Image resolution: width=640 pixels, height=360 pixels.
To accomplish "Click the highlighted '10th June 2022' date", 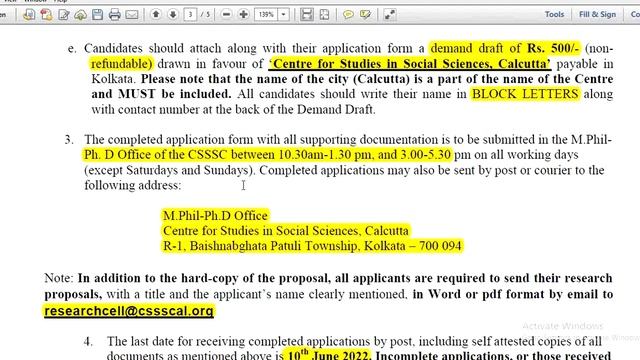I will pos(328,354).
